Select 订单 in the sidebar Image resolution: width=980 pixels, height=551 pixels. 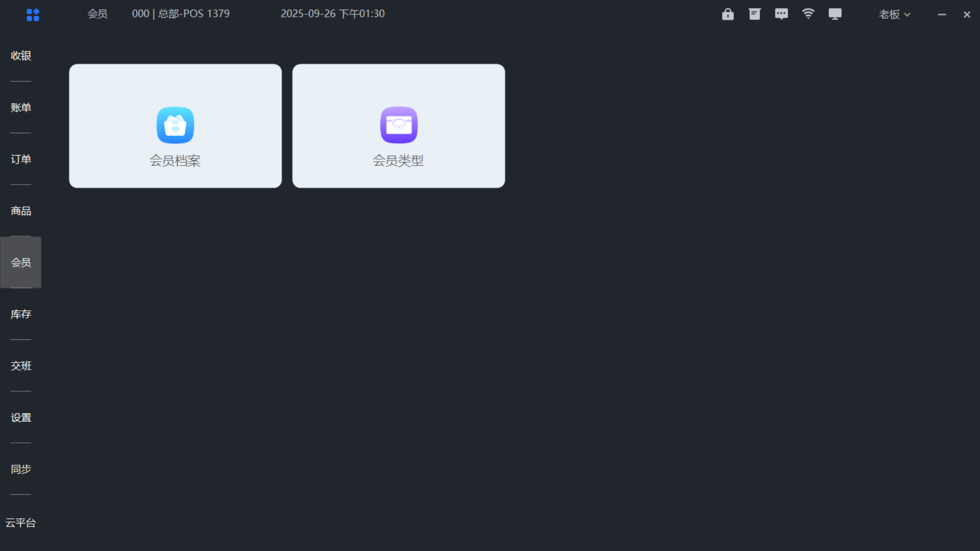[x=21, y=159]
